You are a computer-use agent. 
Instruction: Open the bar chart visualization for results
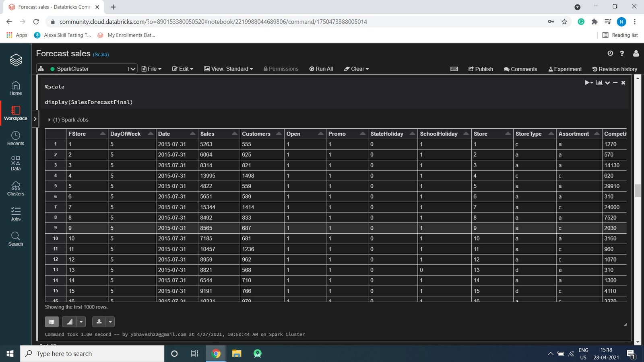pos(599,82)
